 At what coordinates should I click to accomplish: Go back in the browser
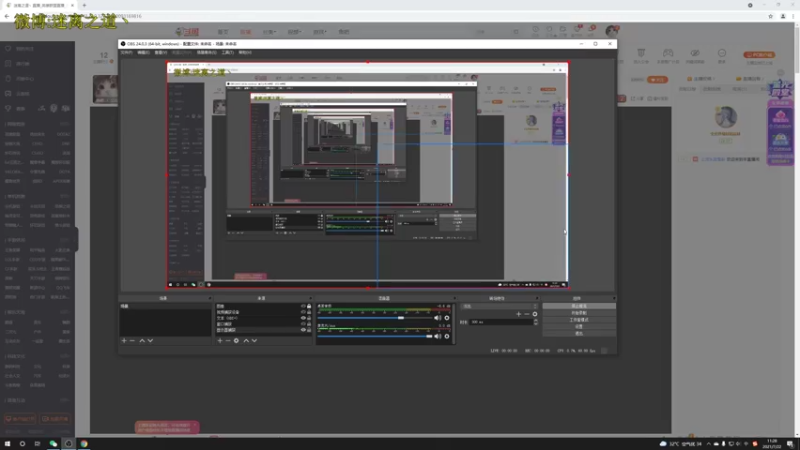tap(7, 16)
